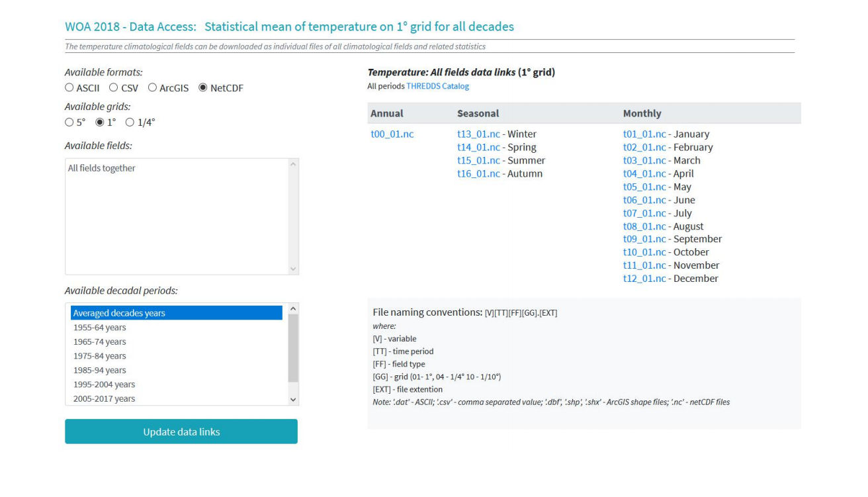Select the ArcGIS format radio button
This screenshot has height=497, width=868.
click(153, 88)
